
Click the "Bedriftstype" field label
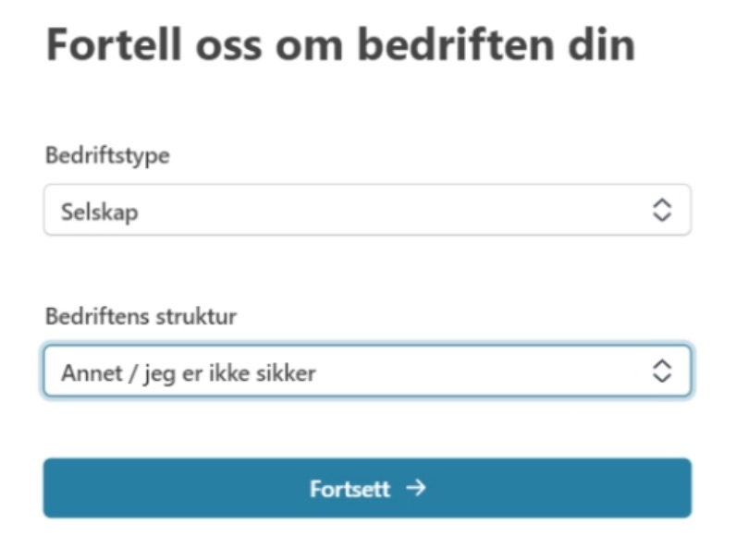click(x=107, y=156)
